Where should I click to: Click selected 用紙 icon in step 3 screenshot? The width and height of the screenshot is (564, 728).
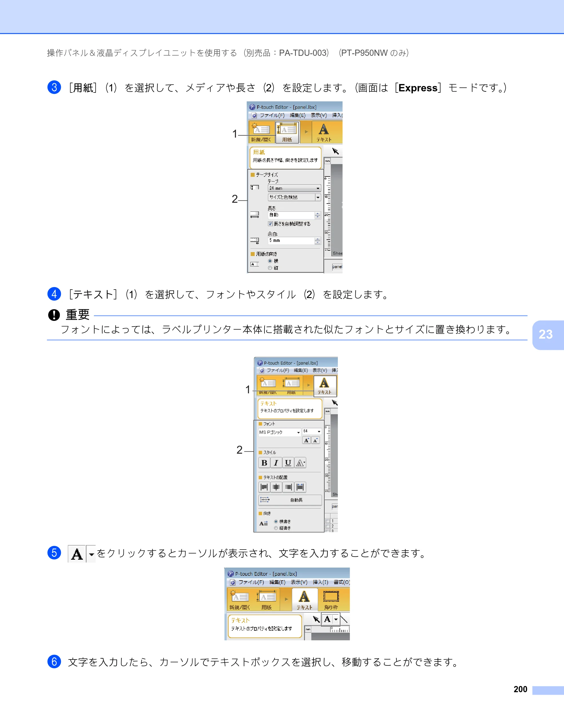287,132
